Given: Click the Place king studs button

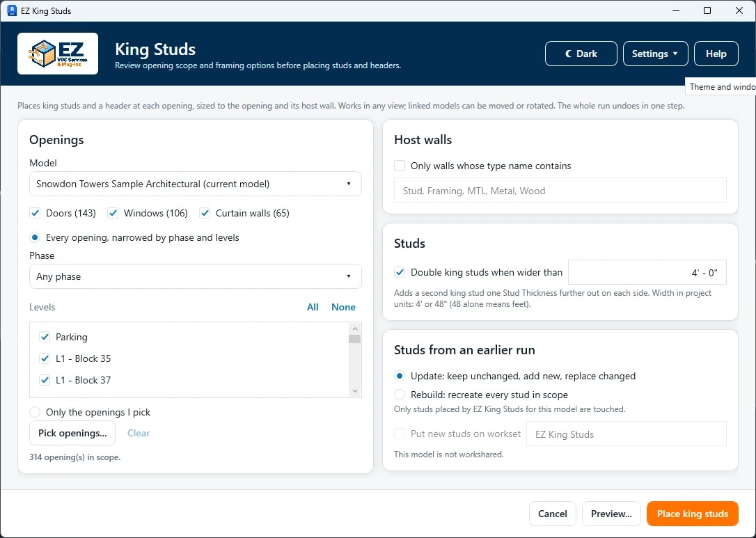Looking at the screenshot, I should 693,514.
